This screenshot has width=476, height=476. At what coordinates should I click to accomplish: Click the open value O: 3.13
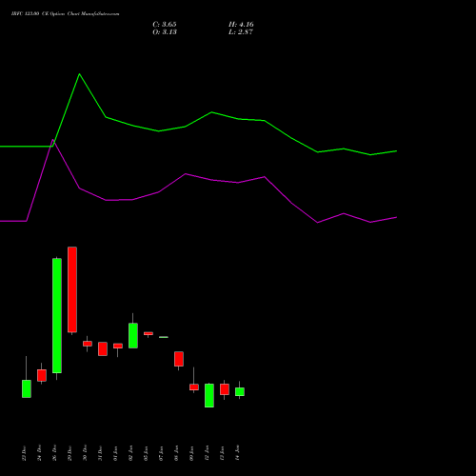(165, 32)
